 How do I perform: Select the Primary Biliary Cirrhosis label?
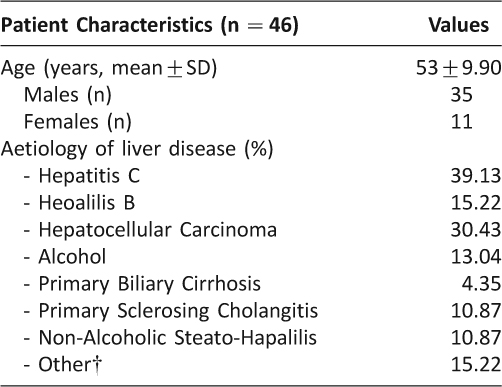[x=142, y=284]
